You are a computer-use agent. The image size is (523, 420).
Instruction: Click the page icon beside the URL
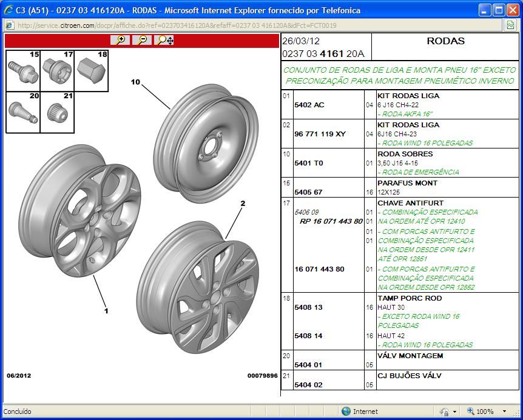pyautogui.click(x=10, y=25)
